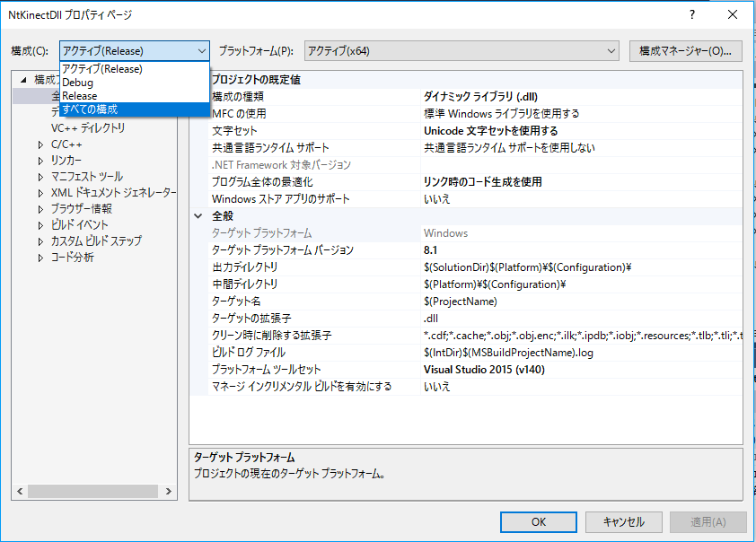This screenshot has width=756, height=542.
Task: Select VC++ ディレクトリ in the tree
Action: 88,128
